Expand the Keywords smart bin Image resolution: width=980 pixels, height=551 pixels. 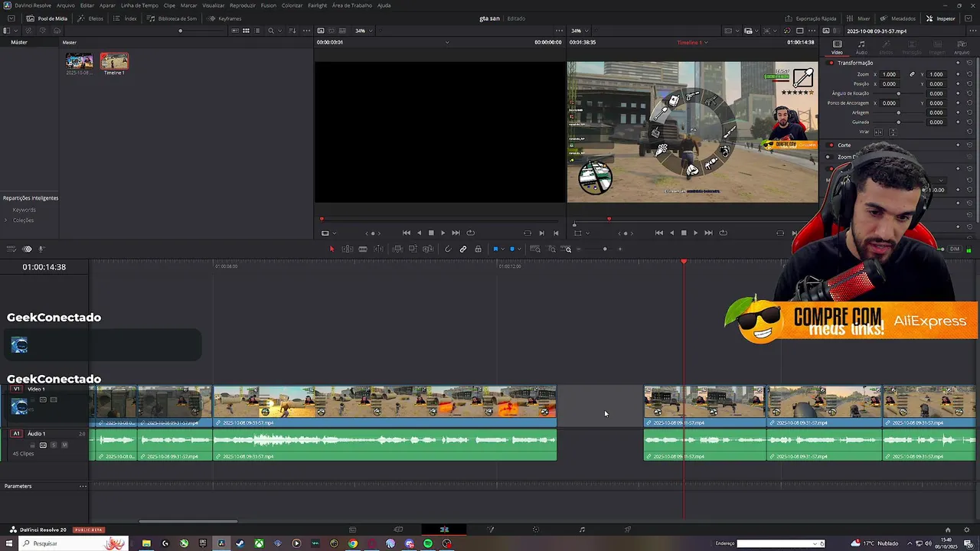[24, 210]
